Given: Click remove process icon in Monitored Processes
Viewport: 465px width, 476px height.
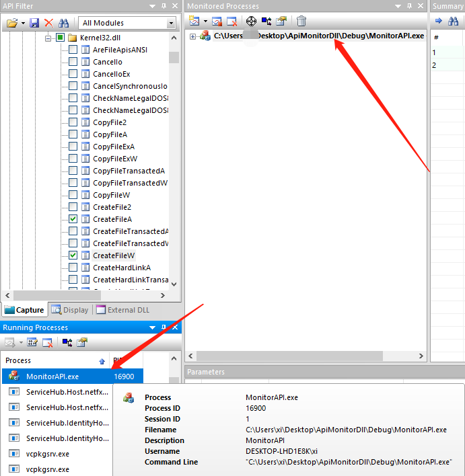Looking at the screenshot, I should click(232, 21).
